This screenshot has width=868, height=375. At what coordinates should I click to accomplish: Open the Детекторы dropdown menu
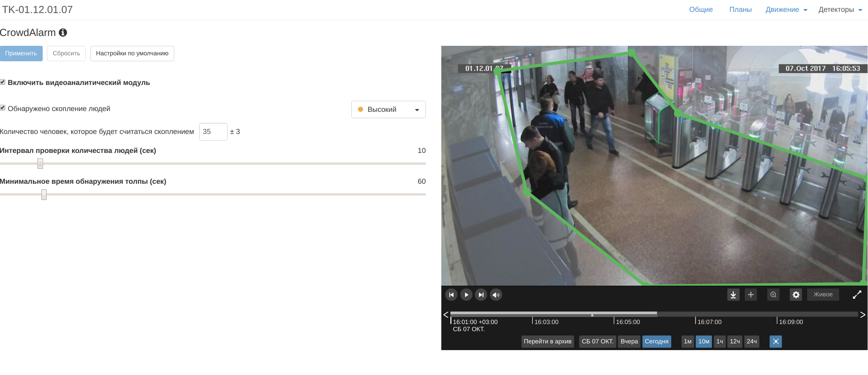840,9
